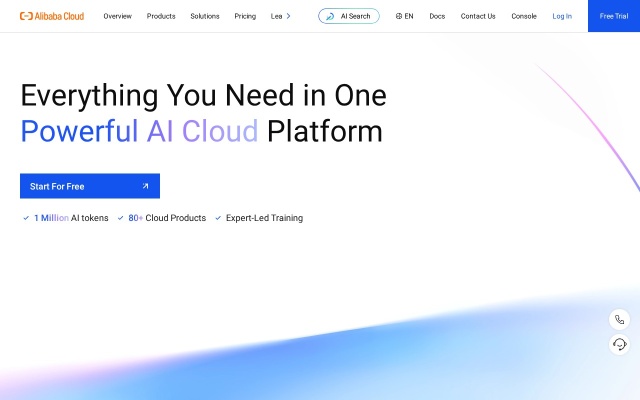Click the Start For Free button
The image size is (640, 400).
90,186
